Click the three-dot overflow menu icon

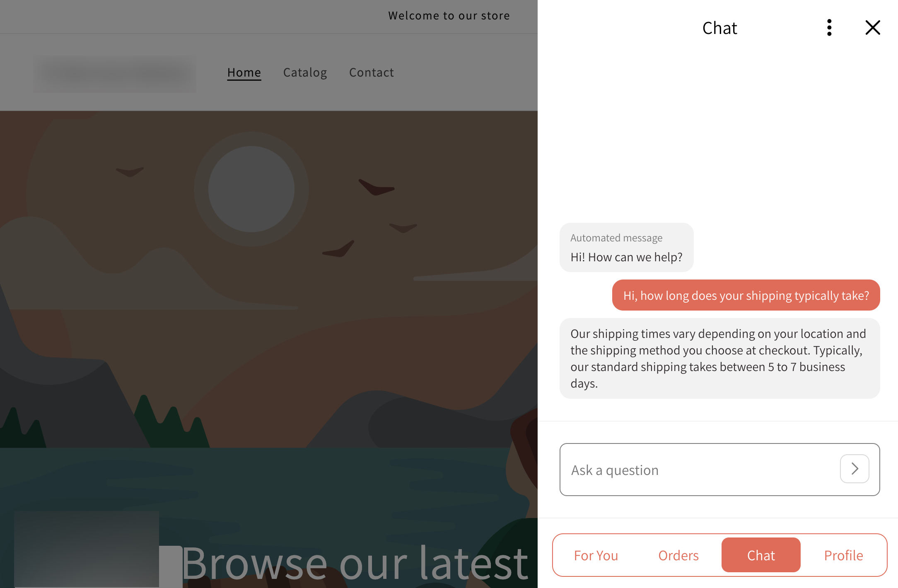click(x=829, y=26)
